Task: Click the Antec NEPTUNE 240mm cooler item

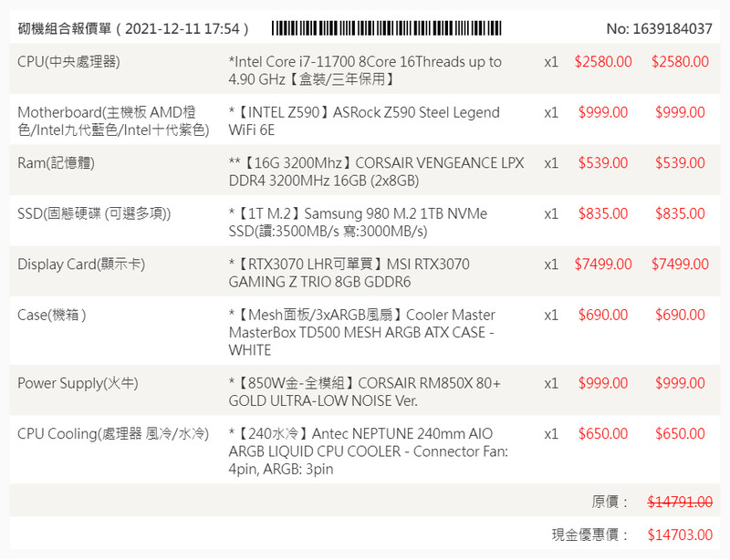Action: pyautogui.click(x=368, y=451)
